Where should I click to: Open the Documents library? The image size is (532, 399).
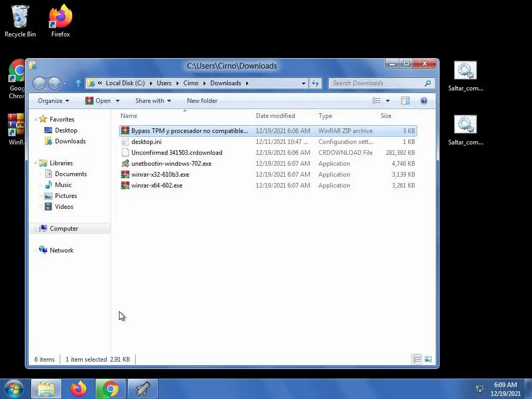66,174
